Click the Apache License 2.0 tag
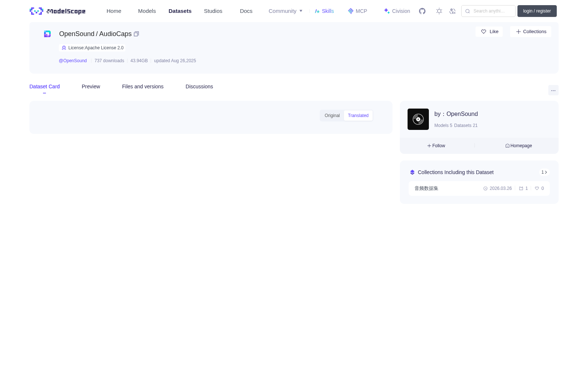This screenshot has height=368, width=588. point(92,48)
